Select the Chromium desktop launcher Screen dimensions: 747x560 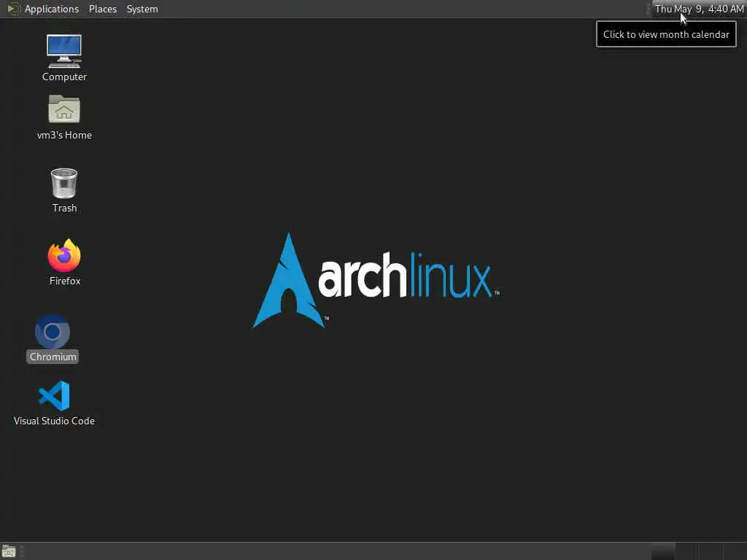53,338
